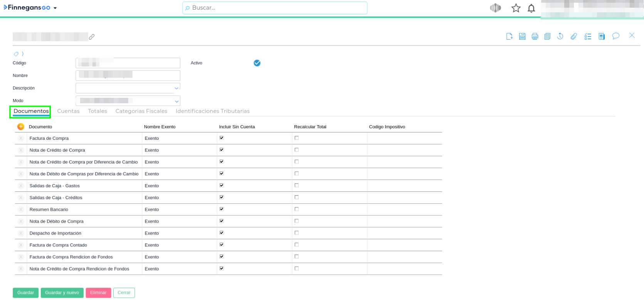Switch to the Cuentas tab
Viewport: 644px width, 300px height.
coord(68,111)
